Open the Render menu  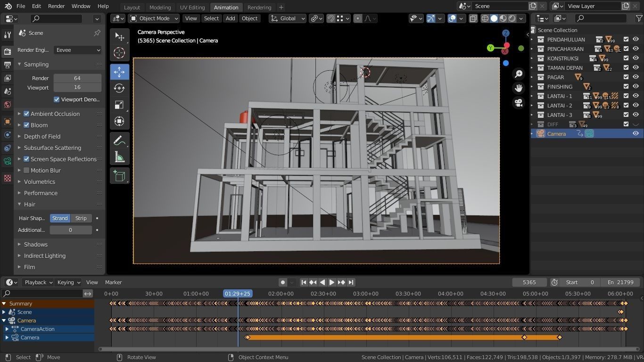[56, 6]
